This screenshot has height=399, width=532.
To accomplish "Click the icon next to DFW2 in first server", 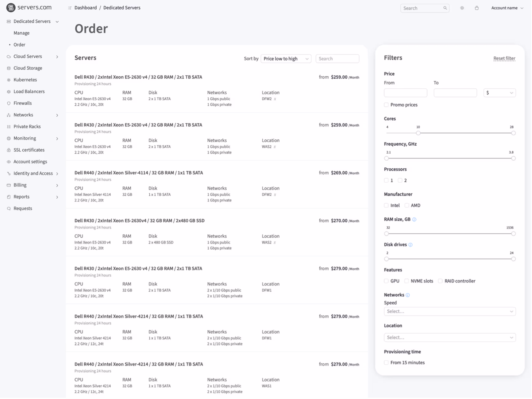I will pyautogui.click(x=275, y=99).
